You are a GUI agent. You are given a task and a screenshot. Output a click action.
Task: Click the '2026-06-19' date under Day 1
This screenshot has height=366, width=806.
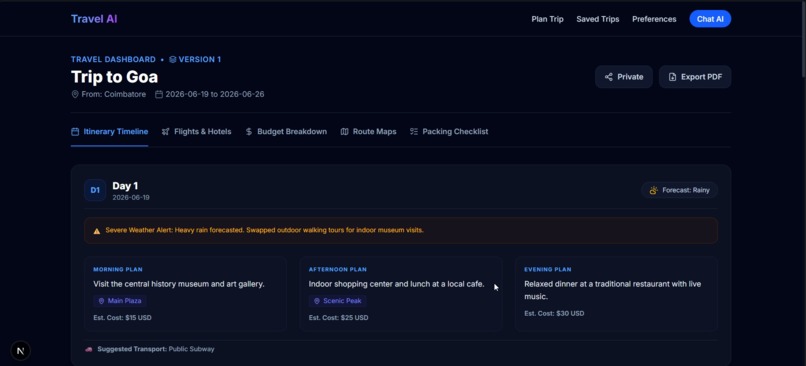[x=131, y=197]
